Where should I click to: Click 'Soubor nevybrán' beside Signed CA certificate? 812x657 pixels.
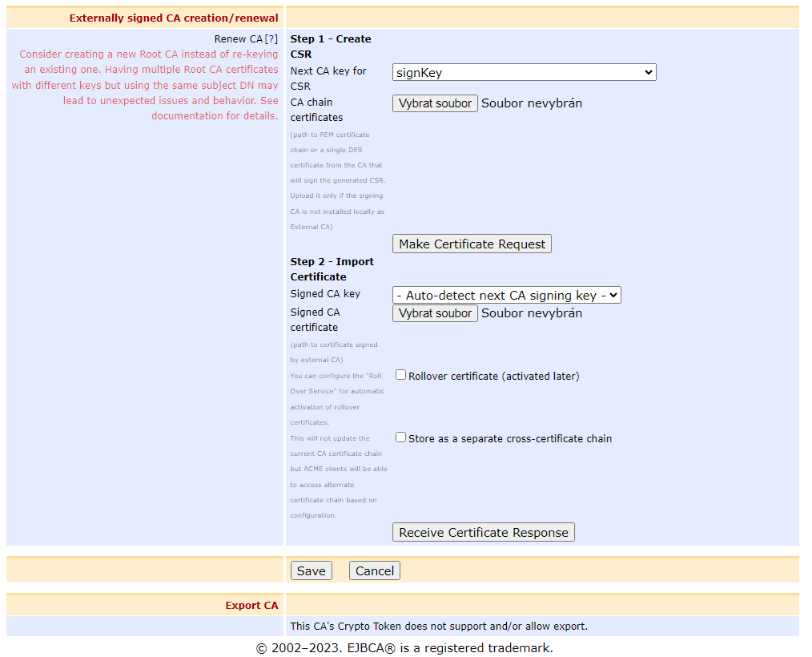(531, 313)
